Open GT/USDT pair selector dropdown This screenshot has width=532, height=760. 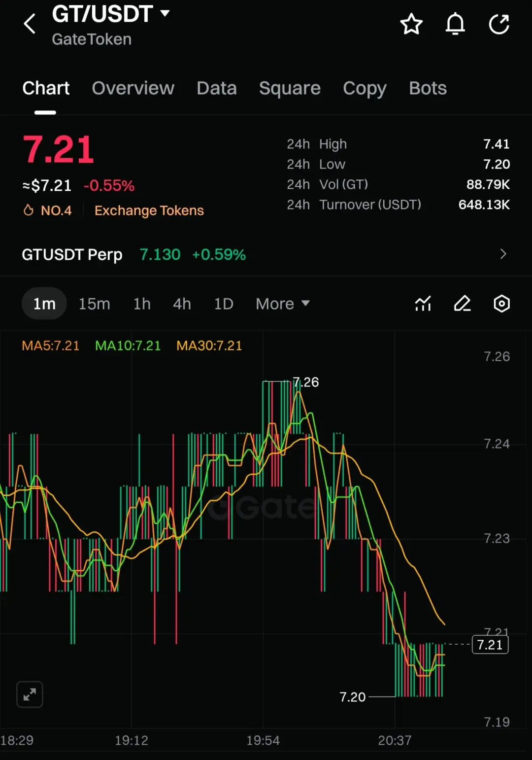pos(111,14)
